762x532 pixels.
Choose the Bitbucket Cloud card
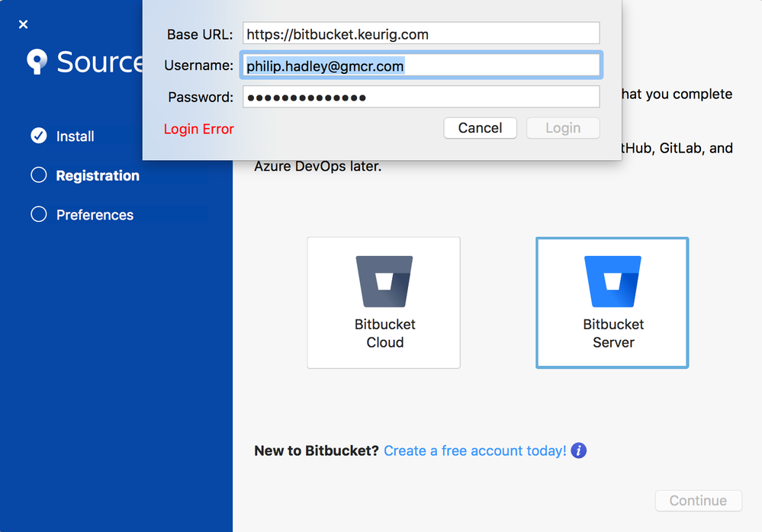[384, 303]
